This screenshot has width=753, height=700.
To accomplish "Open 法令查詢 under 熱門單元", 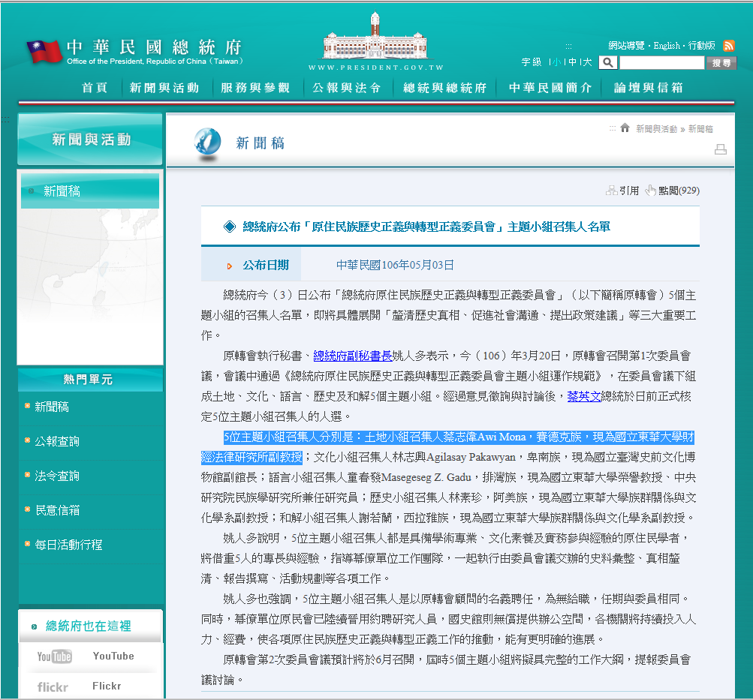I will tap(57, 476).
